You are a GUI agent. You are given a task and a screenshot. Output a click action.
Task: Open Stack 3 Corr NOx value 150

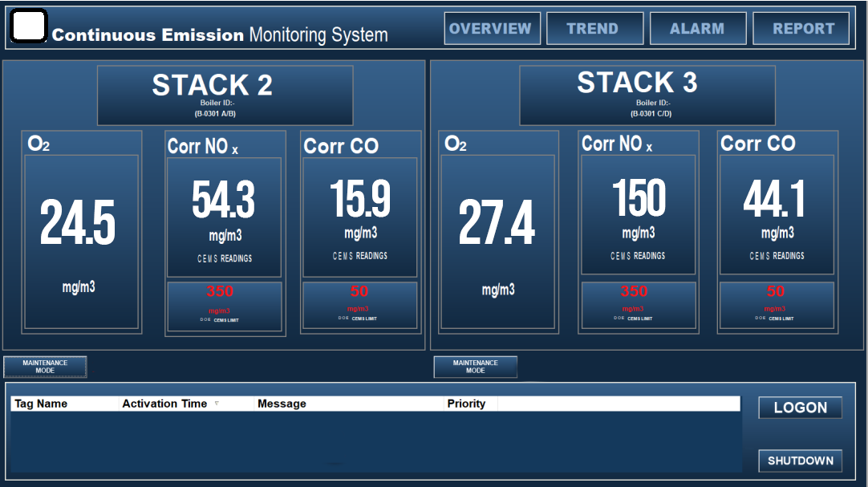point(639,199)
